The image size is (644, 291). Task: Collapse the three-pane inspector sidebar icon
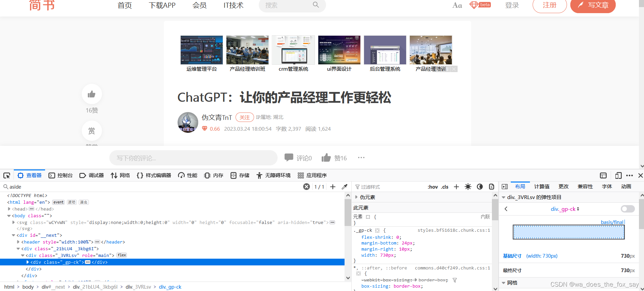pos(505,187)
